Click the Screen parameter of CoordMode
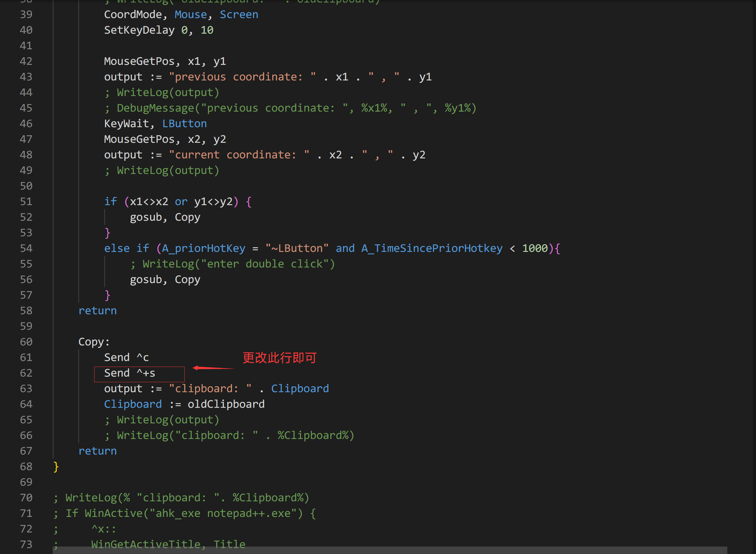Image resolution: width=756 pixels, height=554 pixels. 239,15
